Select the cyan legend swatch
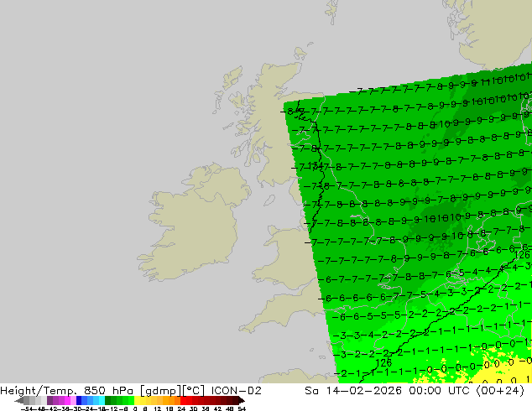The height and width of the screenshot is (411, 532). pos(102,400)
